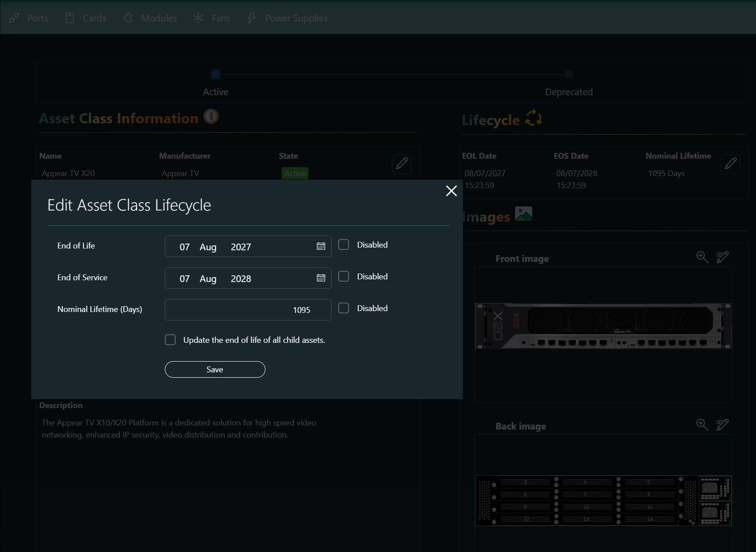Select Modules in the top menu
756x552 pixels.
[128, 18]
